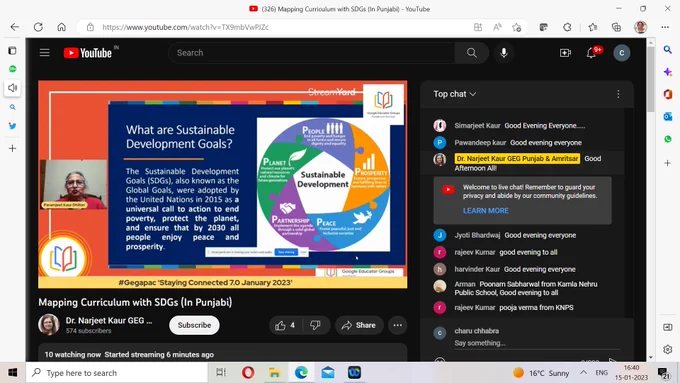Open Edge settings and more menu
The height and width of the screenshot is (383, 680).
(x=665, y=27)
